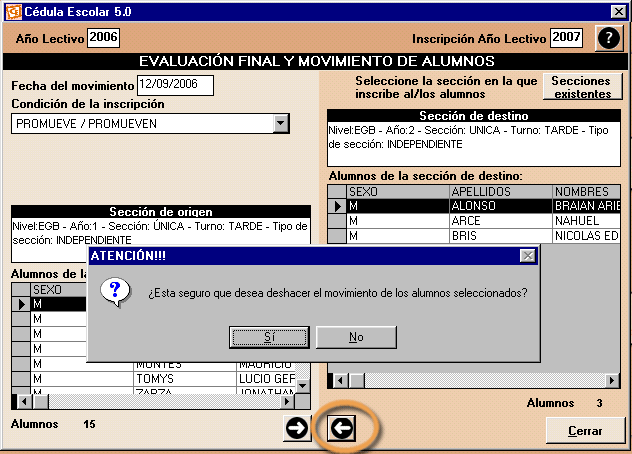Click the Sección de destino description box
This screenshot has height=454, width=632.
(474, 144)
